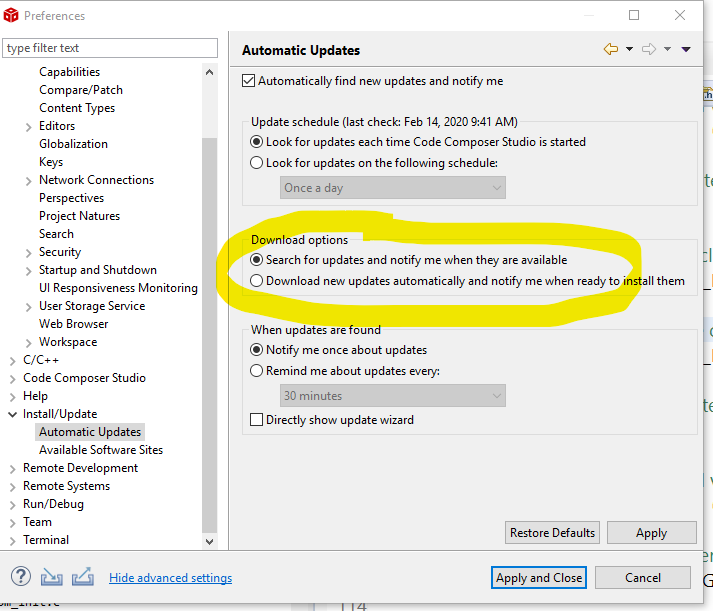The width and height of the screenshot is (713, 611).
Task: Select Keys preference page
Action: (x=51, y=162)
